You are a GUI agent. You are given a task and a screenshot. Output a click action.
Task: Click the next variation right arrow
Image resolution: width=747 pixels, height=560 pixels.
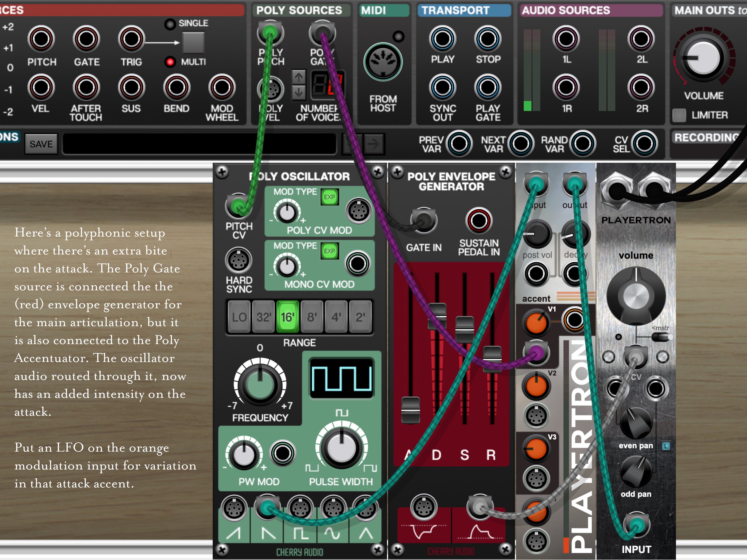(x=373, y=144)
